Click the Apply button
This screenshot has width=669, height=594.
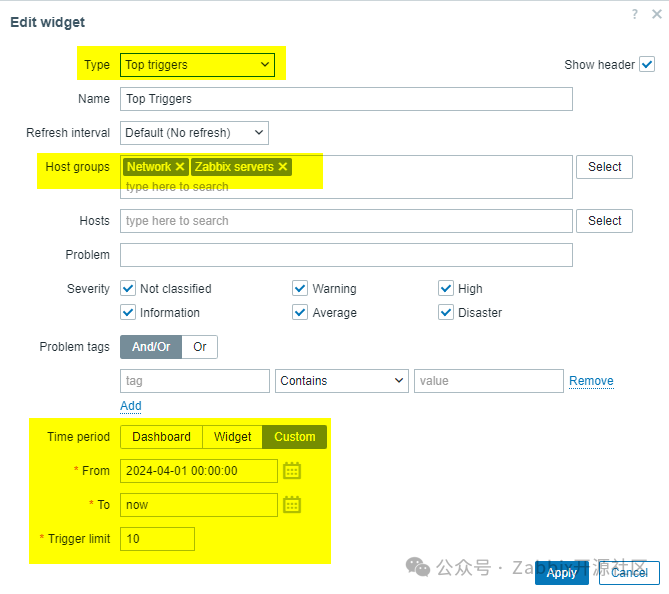pos(561,573)
